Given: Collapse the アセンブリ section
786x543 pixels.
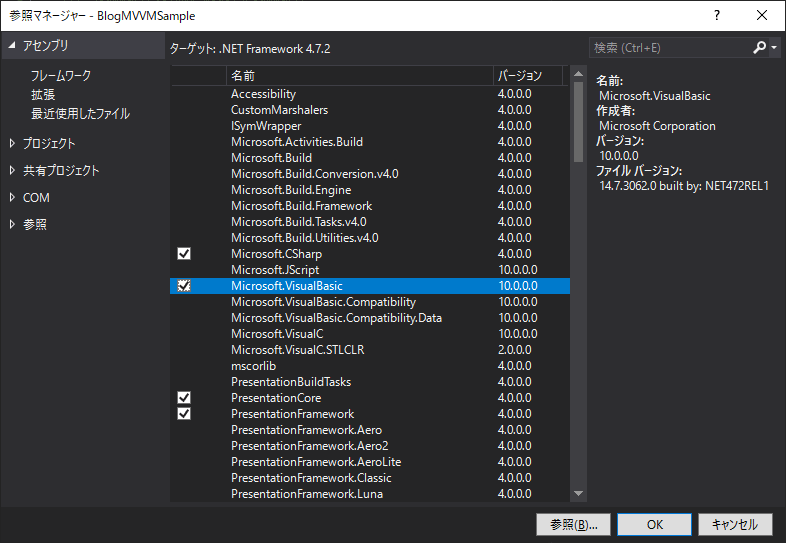Looking at the screenshot, I should (x=12, y=46).
